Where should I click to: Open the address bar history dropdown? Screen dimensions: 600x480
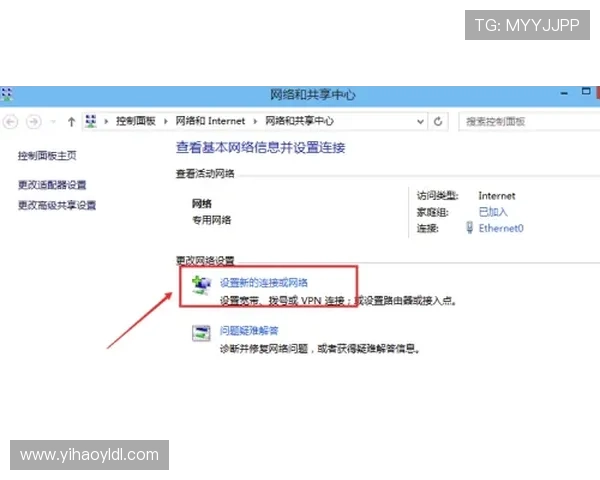coord(420,122)
